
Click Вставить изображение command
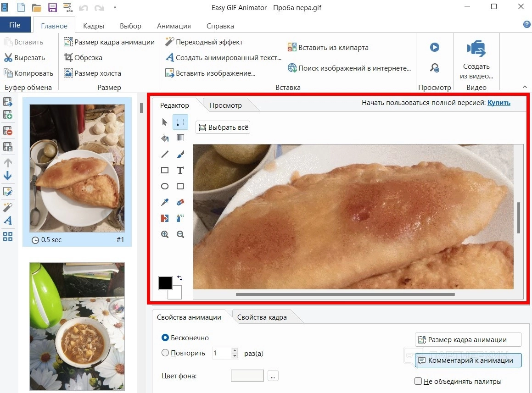point(210,73)
